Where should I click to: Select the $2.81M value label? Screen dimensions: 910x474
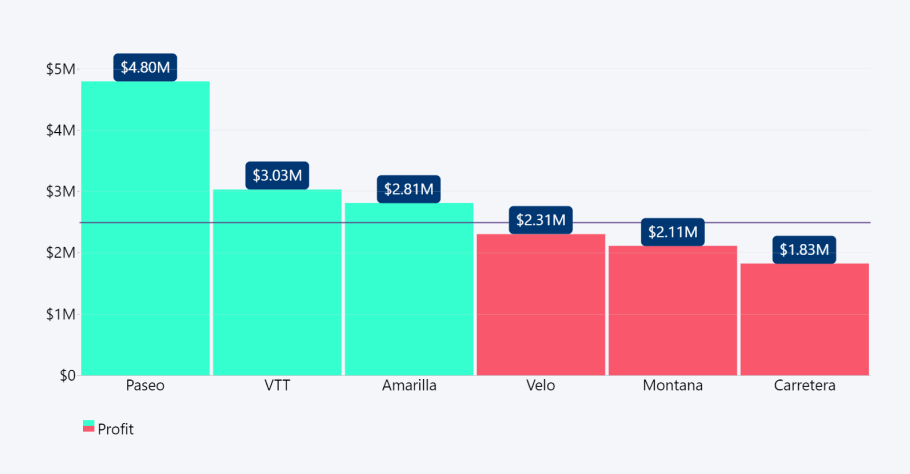click(409, 189)
